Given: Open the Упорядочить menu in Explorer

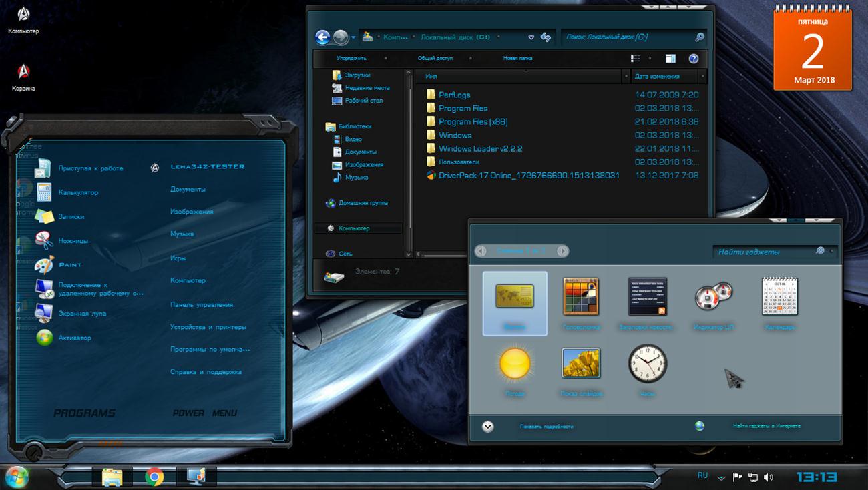Looking at the screenshot, I should click(x=351, y=59).
